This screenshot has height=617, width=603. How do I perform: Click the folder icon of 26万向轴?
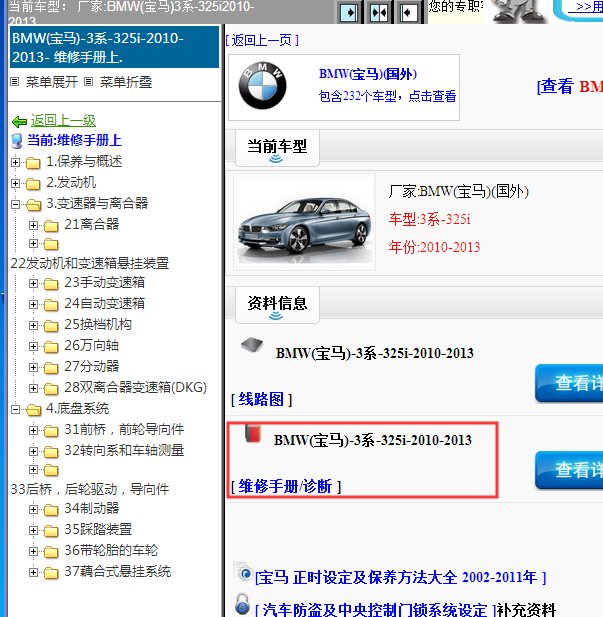(51, 346)
